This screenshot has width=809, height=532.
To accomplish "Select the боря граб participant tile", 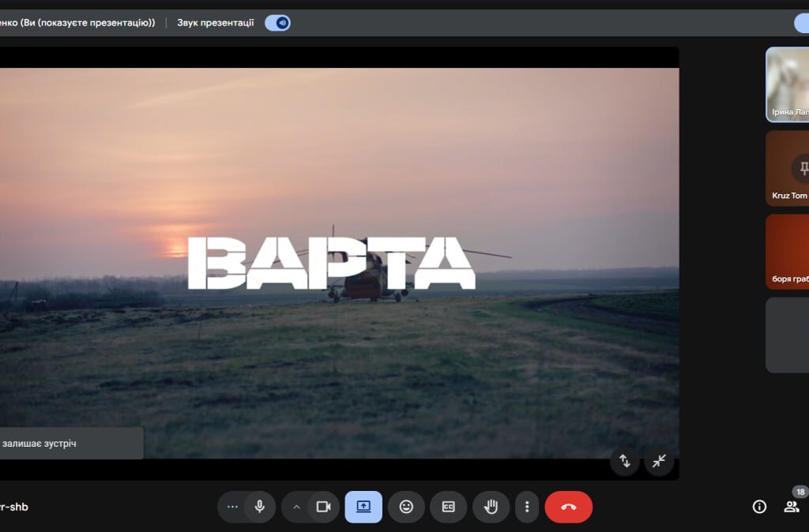I will pyautogui.click(x=788, y=251).
